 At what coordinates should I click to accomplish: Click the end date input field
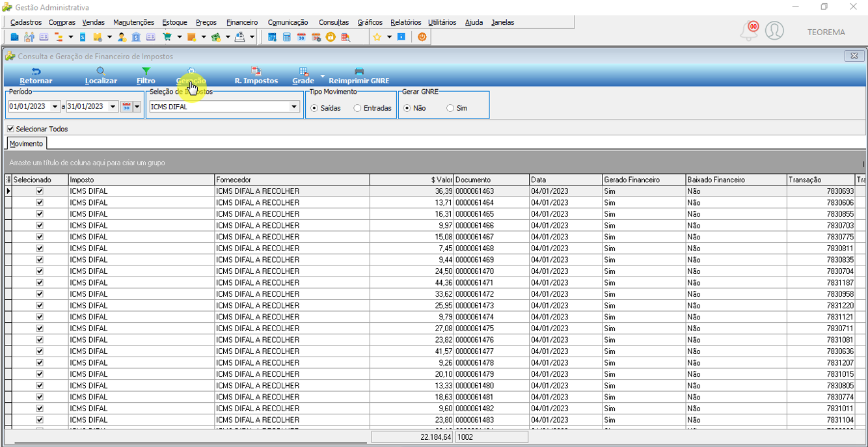pyautogui.click(x=87, y=107)
